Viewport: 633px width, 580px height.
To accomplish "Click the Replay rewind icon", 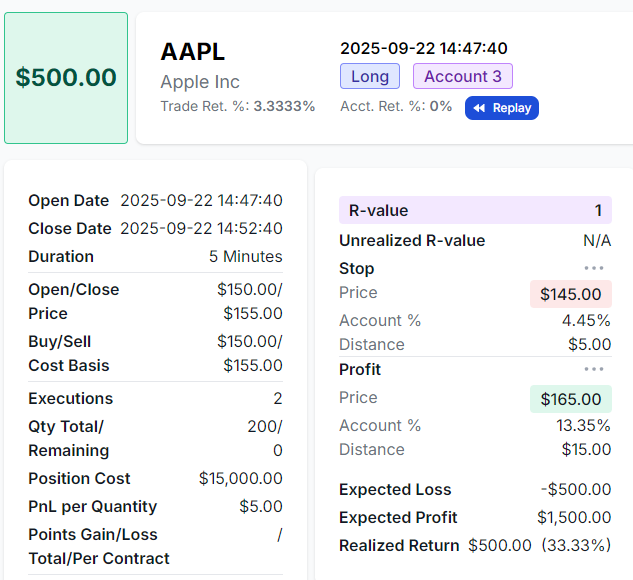I will click(481, 108).
